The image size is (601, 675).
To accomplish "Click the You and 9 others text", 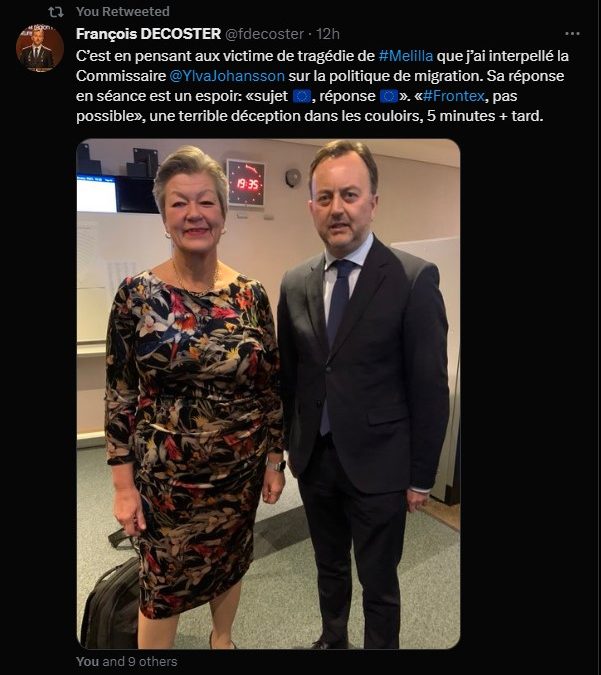I will 127,661.
